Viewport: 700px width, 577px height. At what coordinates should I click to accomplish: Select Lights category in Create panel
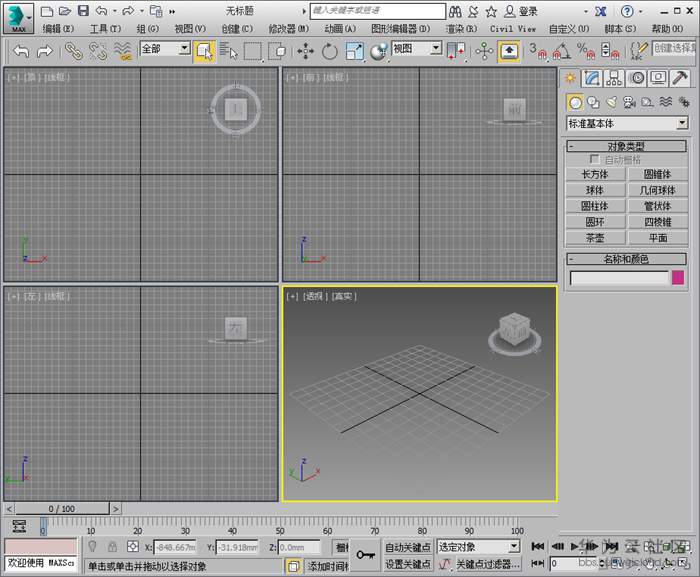(x=612, y=103)
